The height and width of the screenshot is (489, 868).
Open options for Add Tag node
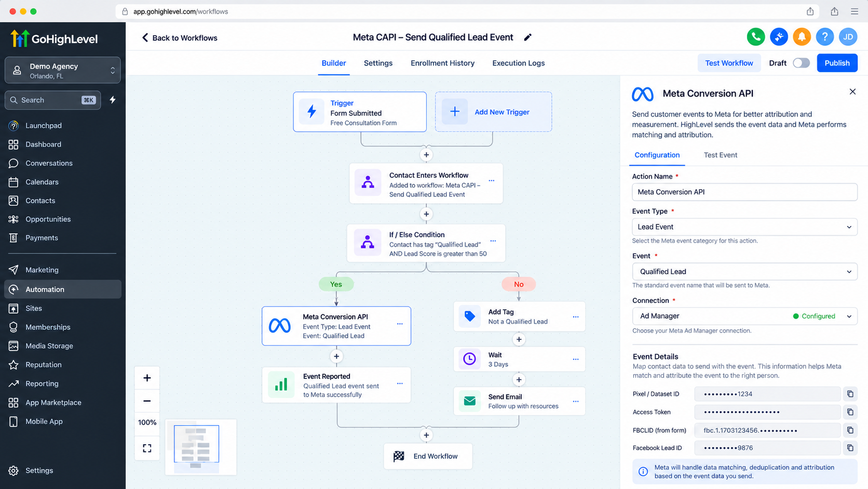575,317
